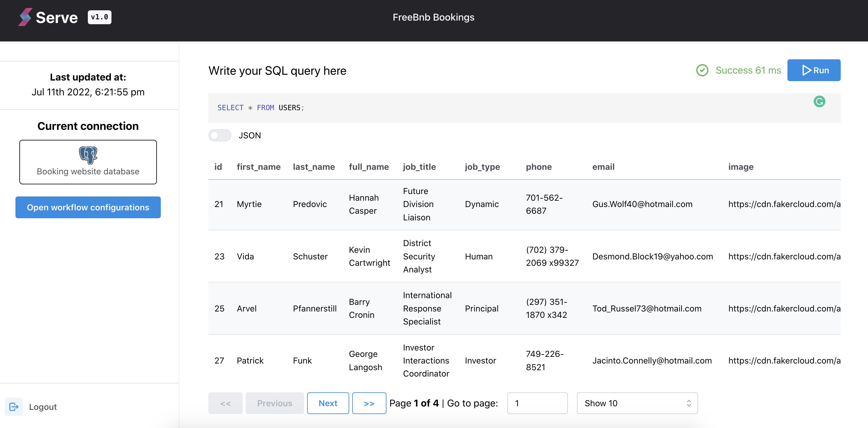Click the last_name column header

coord(314,167)
